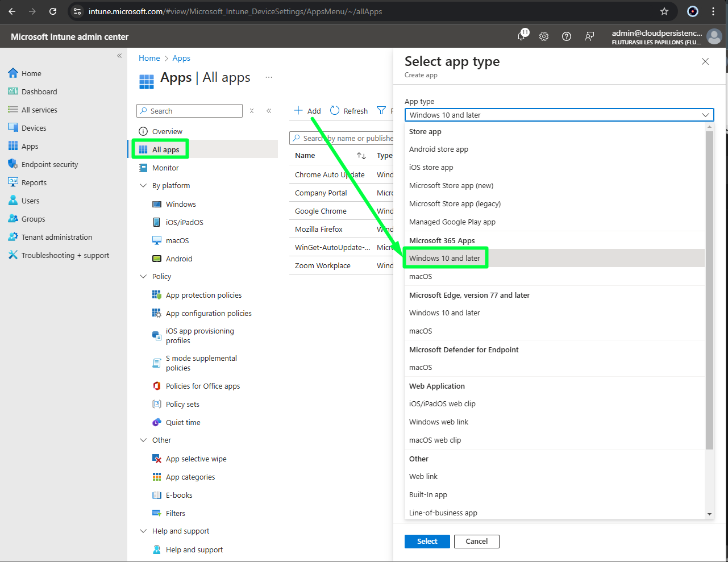Viewport: 728px width, 562px height.
Task: Select Microsoft Store app (legacy)
Action: pos(555,204)
